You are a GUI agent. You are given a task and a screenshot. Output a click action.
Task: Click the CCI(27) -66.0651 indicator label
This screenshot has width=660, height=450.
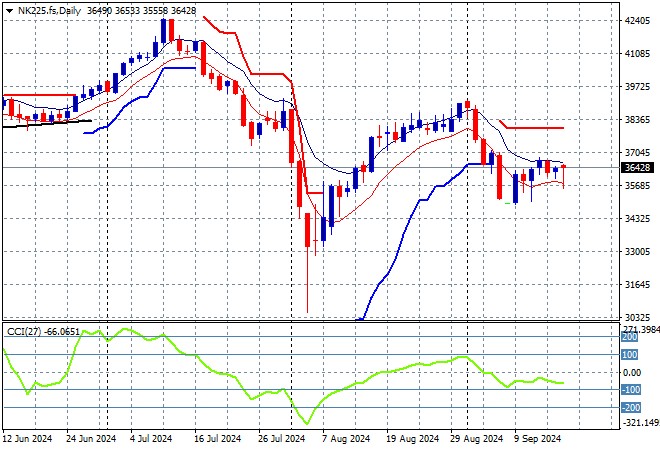43,332
